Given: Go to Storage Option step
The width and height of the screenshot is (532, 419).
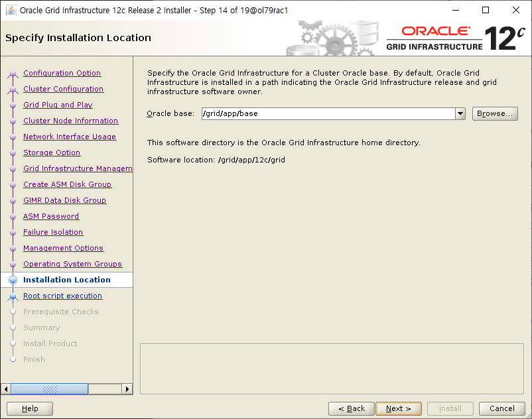Looking at the screenshot, I should (52, 152).
